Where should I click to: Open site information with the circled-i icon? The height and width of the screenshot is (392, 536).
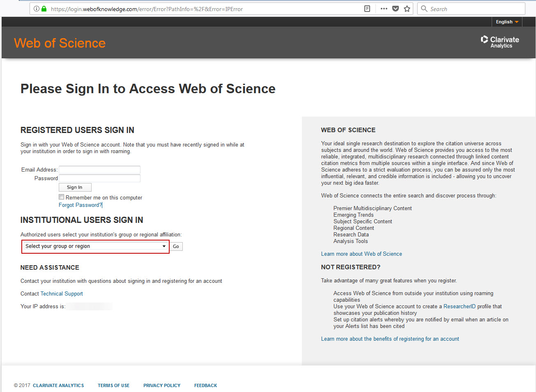coord(37,8)
